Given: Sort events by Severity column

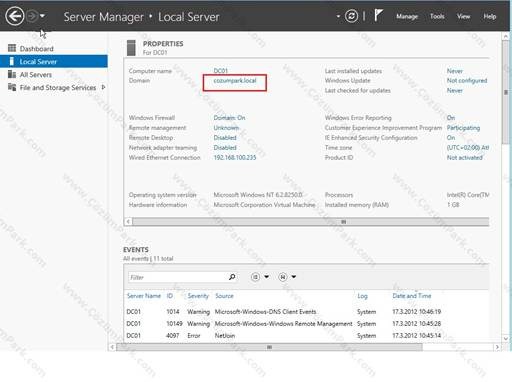Looking at the screenshot, I should 198,296.
